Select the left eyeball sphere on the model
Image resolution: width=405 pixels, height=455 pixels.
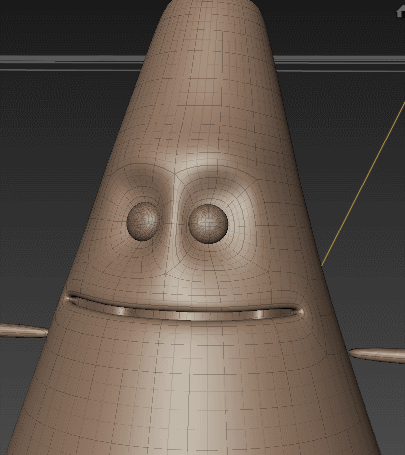pos(142,221)
